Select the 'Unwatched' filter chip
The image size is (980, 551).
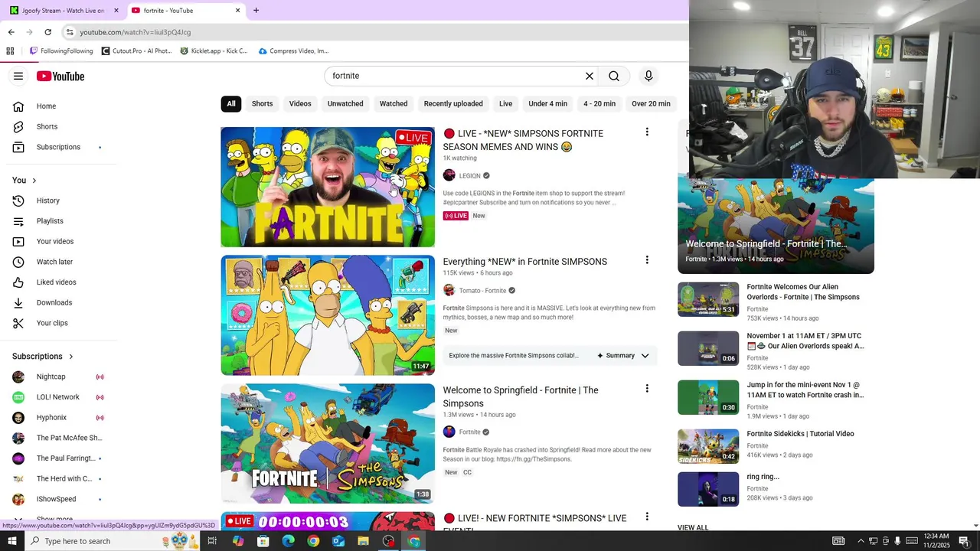pos(345,103)
